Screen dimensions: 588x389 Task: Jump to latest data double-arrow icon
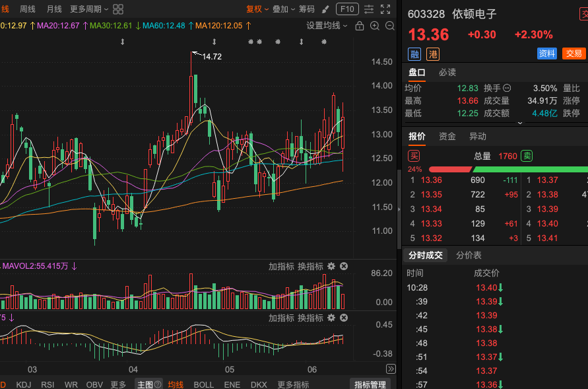pyautogui.click(x=391, y=369)
